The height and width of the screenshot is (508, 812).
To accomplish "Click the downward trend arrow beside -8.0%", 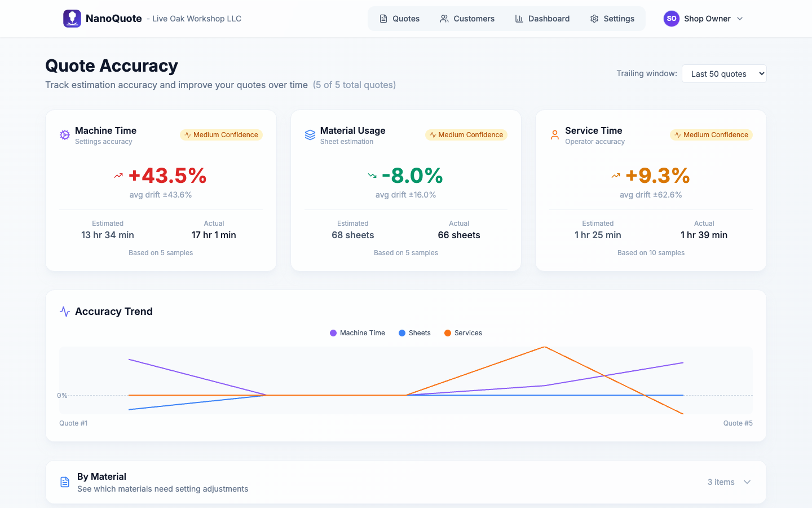I will pos(371,176).
